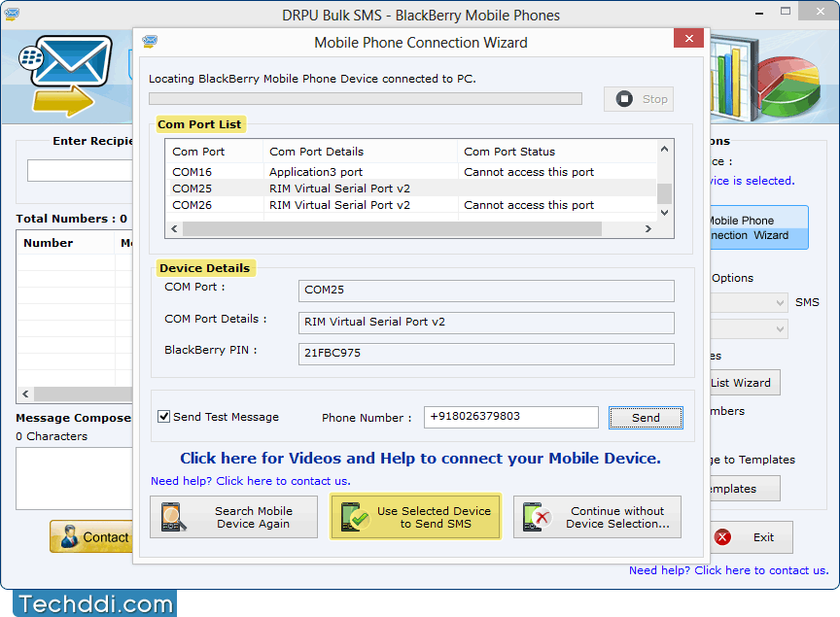Click the COM Port field showing COM25
840x617 pixels.
pos(486,291)
